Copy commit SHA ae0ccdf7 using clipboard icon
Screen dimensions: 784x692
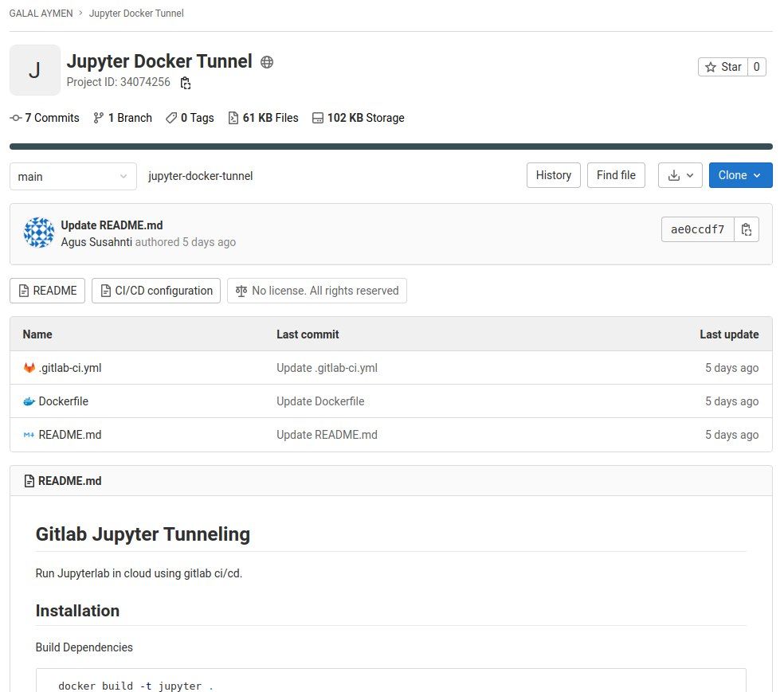coord(747,229)
